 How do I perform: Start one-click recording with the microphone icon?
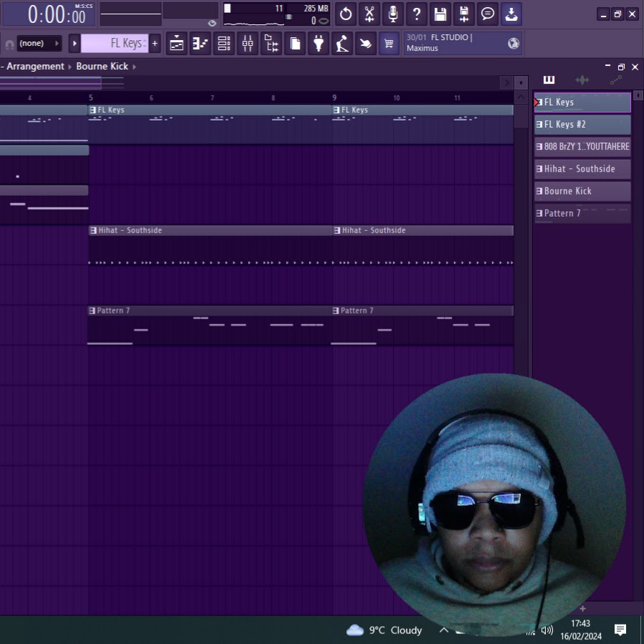tap(393, 14)
